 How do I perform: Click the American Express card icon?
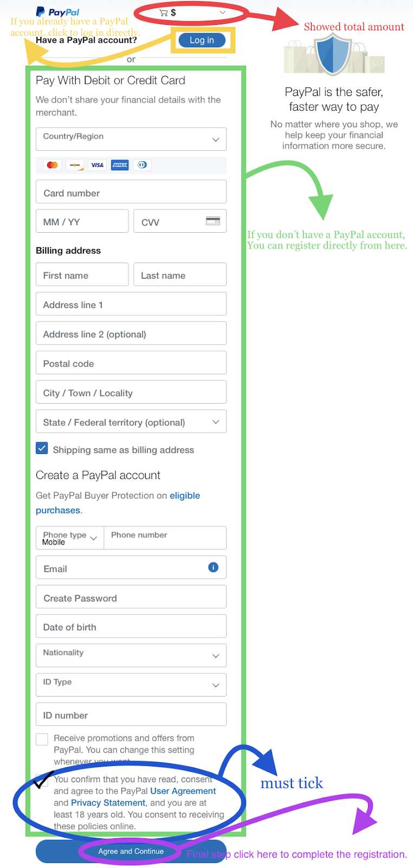(x=120, y=165)
